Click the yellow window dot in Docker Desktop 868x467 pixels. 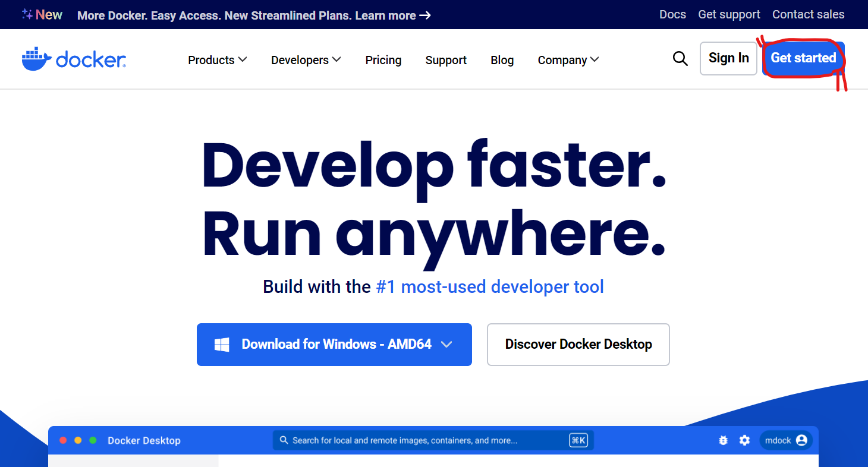tap(78, 440)
